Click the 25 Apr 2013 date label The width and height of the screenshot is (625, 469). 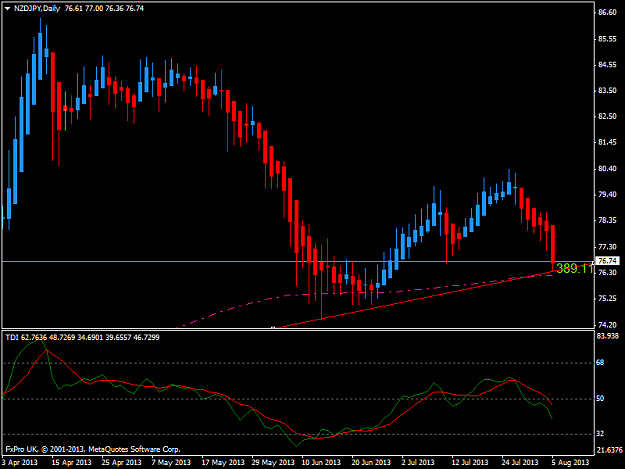[x=122, y=462]
